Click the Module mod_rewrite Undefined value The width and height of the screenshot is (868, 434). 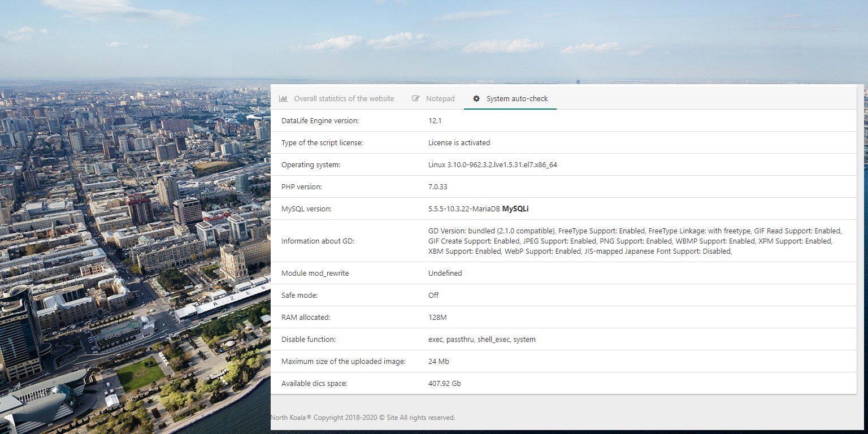pyautogui.click(x=445, y=273)
